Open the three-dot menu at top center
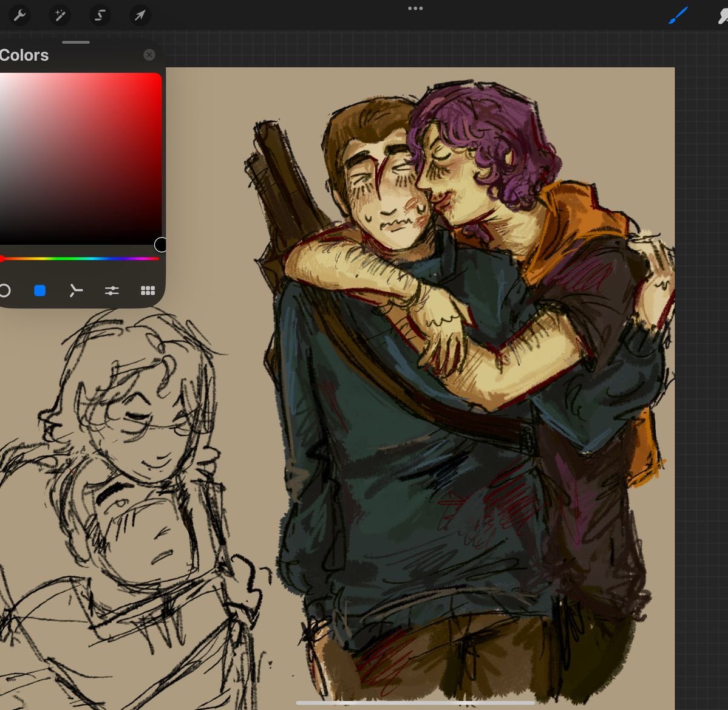Image resolution: width=728 pixels, height=710 pixels. coord(415,9)
